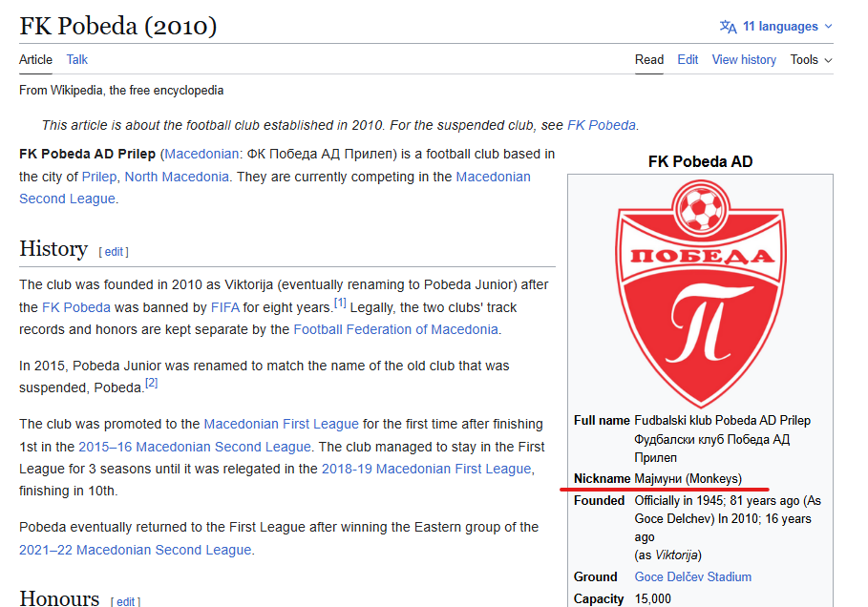Expand the Tools menu
This screenshot has height=607, width=868.
click(811, 60)
